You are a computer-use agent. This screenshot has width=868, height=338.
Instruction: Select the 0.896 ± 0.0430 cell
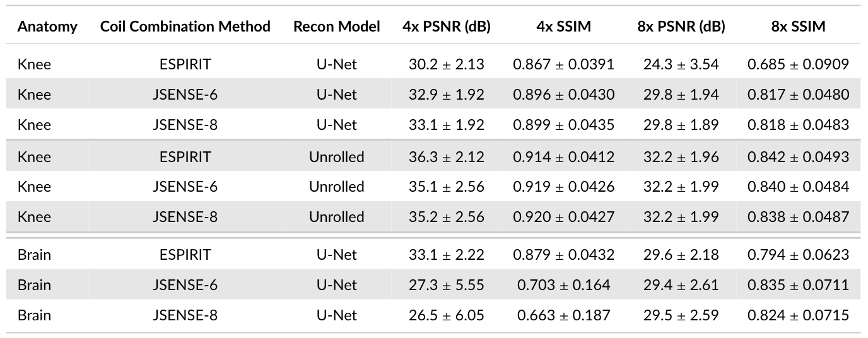[563, 95]
